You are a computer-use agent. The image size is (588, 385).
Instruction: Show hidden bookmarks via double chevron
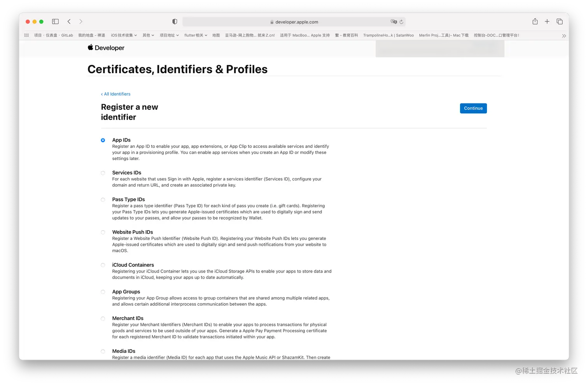[x=564, y=36]
